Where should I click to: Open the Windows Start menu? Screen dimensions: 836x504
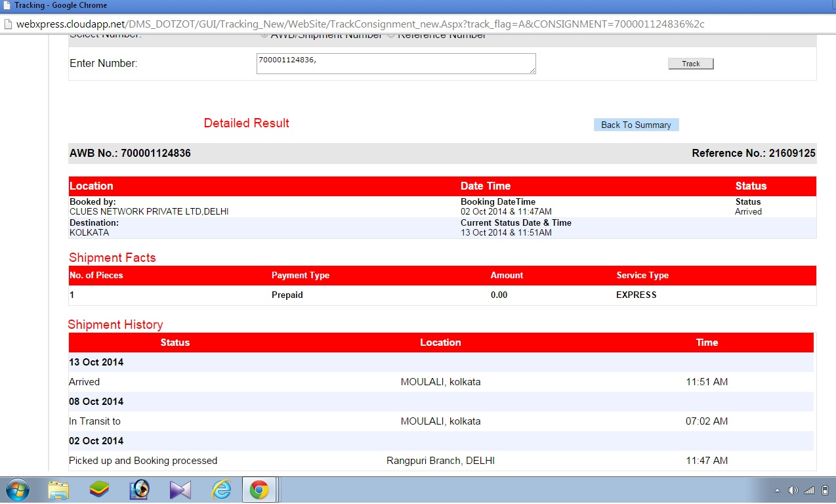click(18, 490)
